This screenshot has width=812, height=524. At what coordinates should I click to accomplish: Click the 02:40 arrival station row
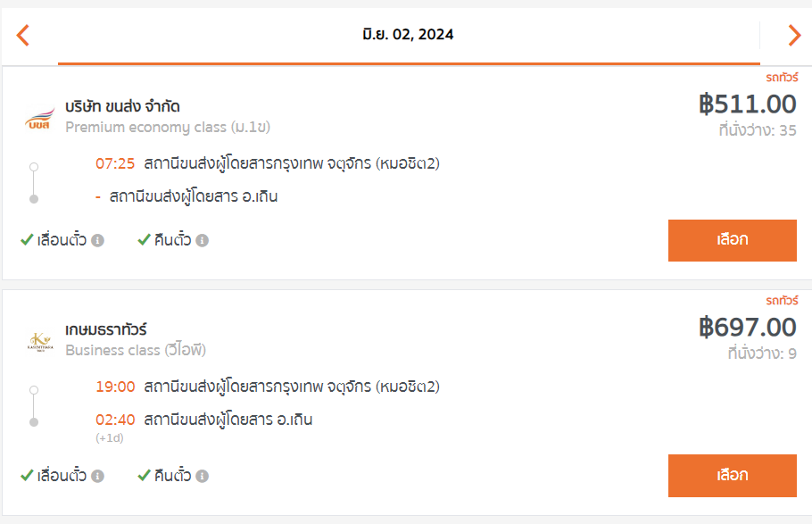[204, 420]
